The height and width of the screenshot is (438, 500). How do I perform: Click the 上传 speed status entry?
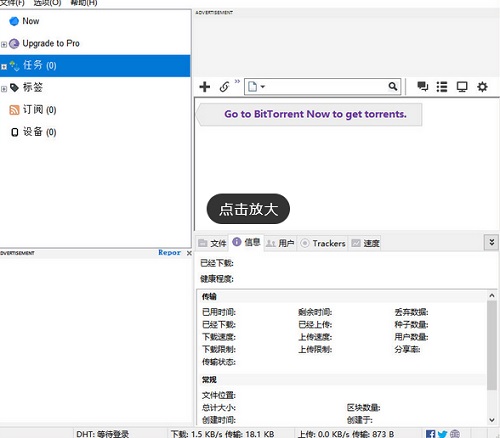coord(346,434)
